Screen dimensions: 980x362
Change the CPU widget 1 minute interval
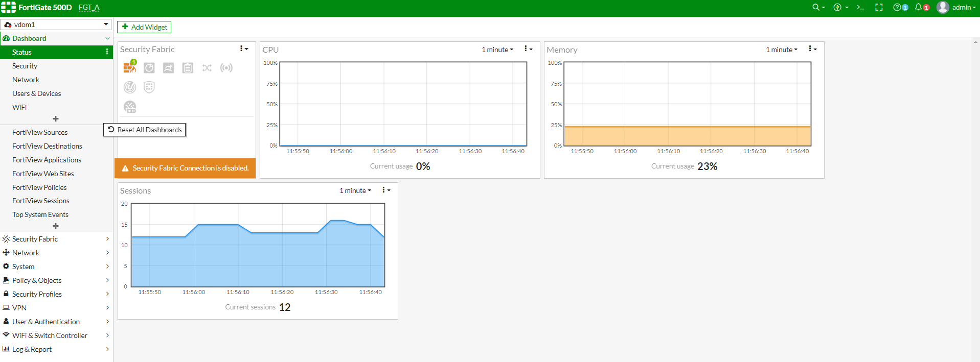click(497, 50)
